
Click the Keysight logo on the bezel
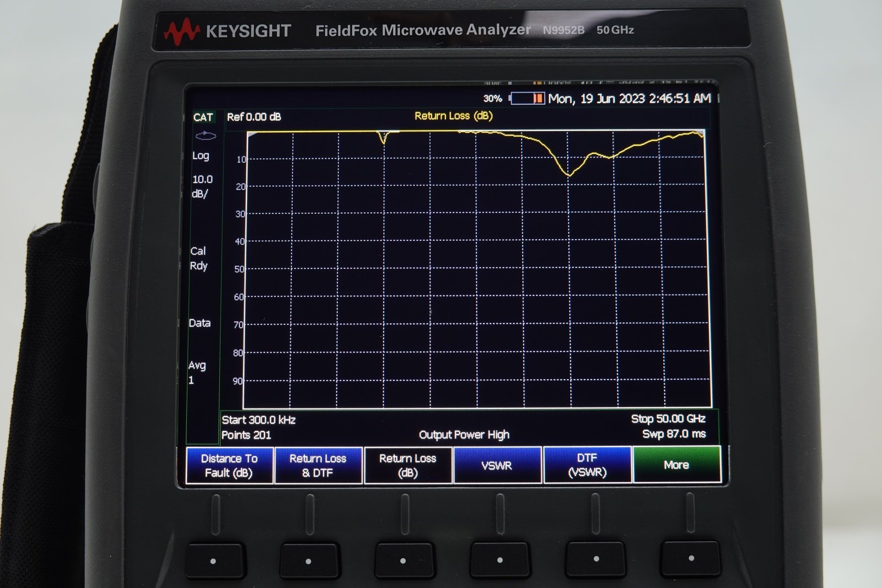pos(227,31)
